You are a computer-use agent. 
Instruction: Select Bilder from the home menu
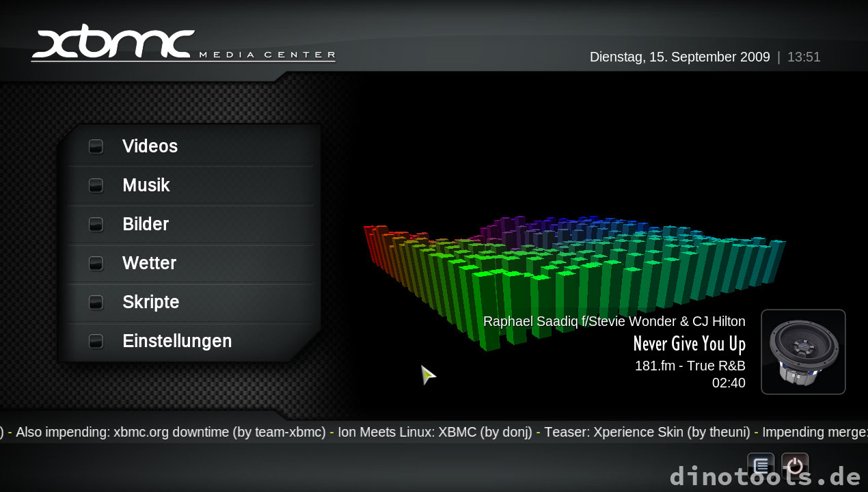(x=191, y=224)
